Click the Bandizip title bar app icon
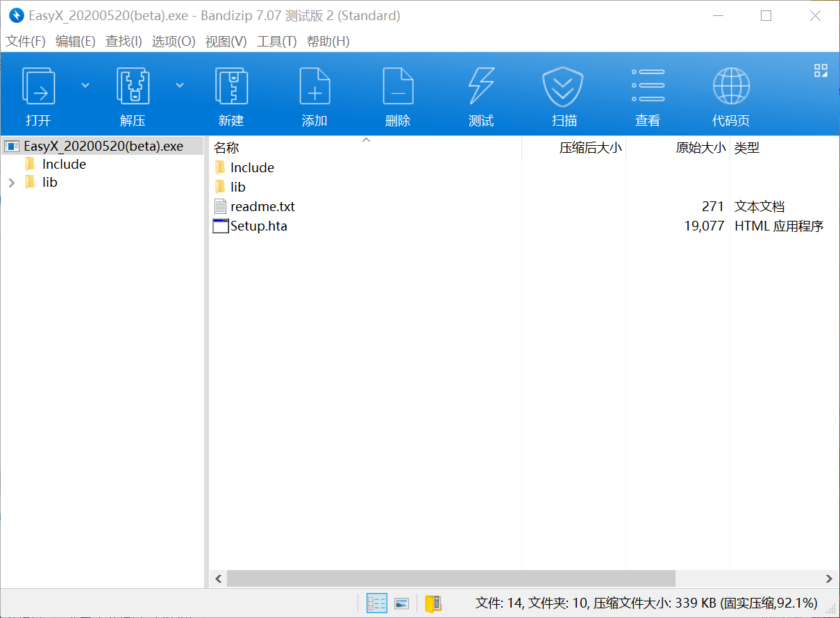 click(x=15, y=15)
